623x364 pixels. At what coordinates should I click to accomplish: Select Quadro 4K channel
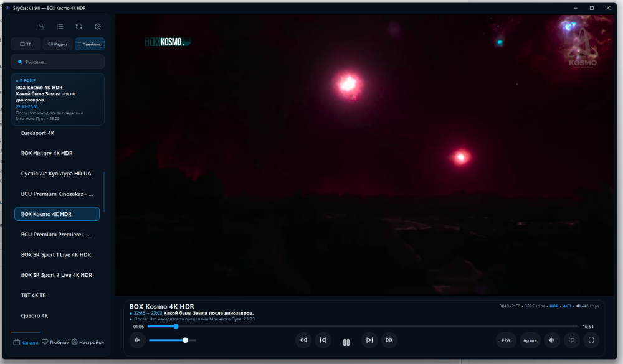click(x=57, y=315)
